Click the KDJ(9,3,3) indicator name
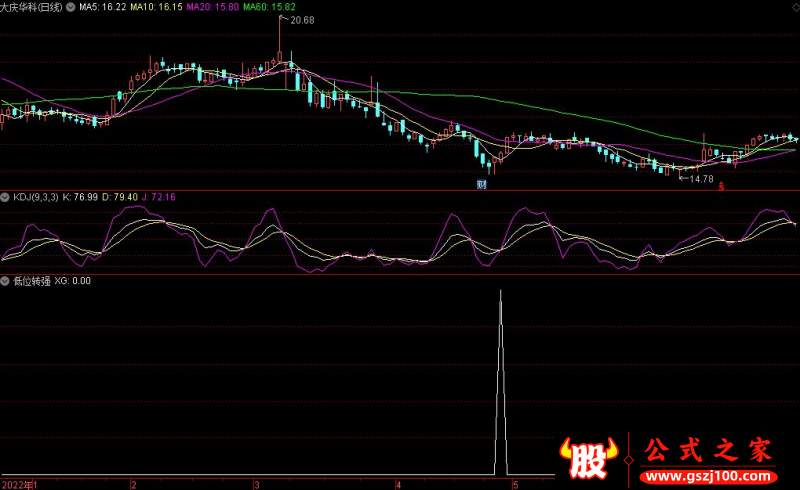Screen dimensions: 800x490 [35, 197]
